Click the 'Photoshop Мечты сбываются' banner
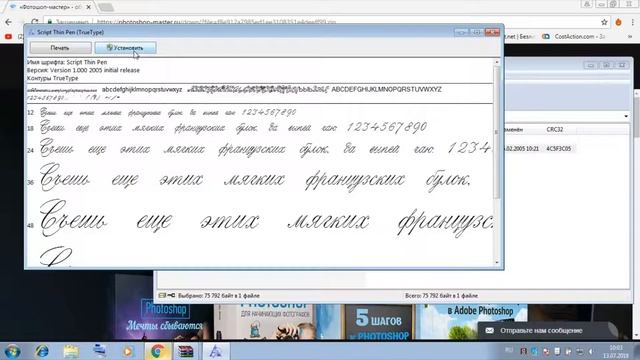The width and height of the screenshot is (640, 360). tap(165, 314)
